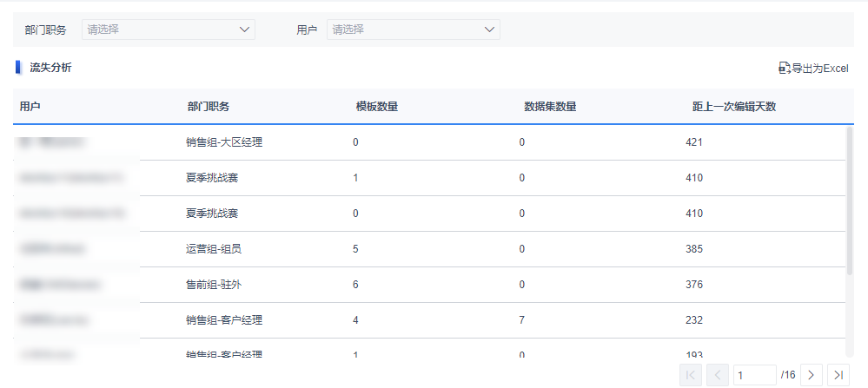The image size is (868, 388).
Task: Click the 部门职务 table column header
Action: pyautogui.click(x=209, y=107)
